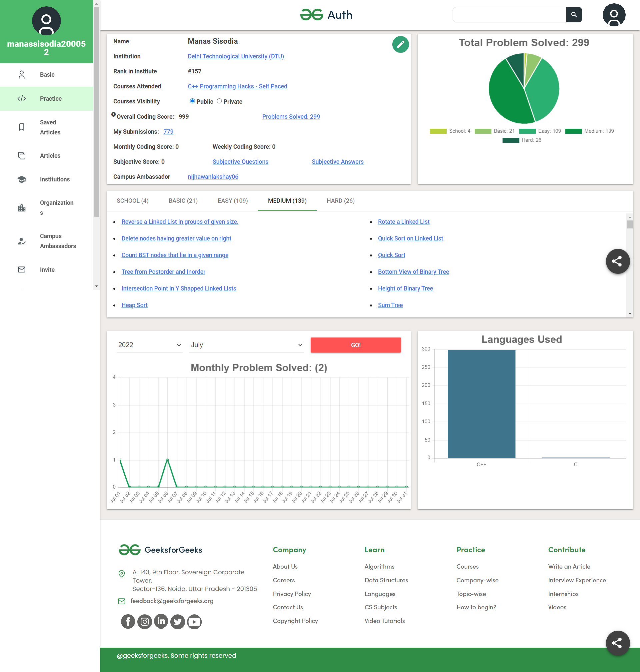Click the GeeksforGeeks footer logo

(160, 550)
